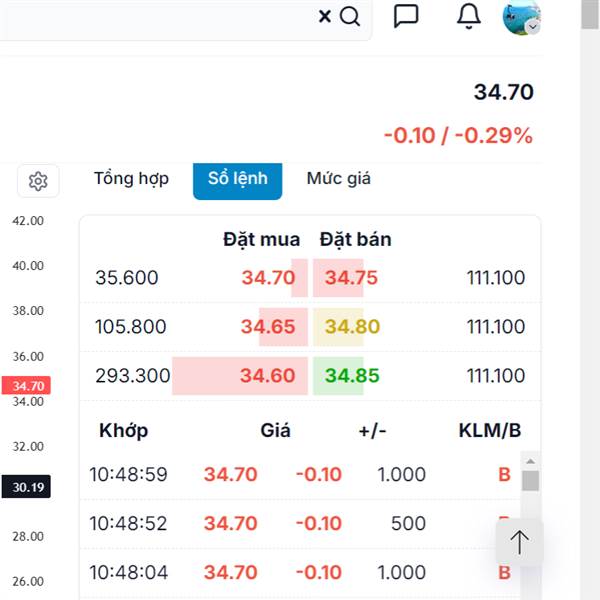600x600 pixels.
Task: Expand the avatar dropdown chevron
Action: pyautogui.click(x=533, y=27)
